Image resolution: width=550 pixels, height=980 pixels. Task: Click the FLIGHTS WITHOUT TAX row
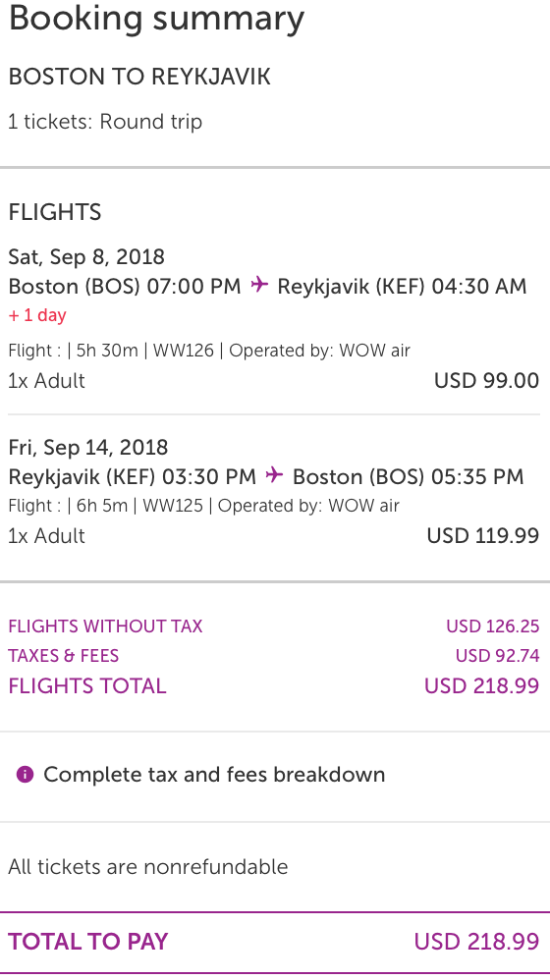click(274, 626)
